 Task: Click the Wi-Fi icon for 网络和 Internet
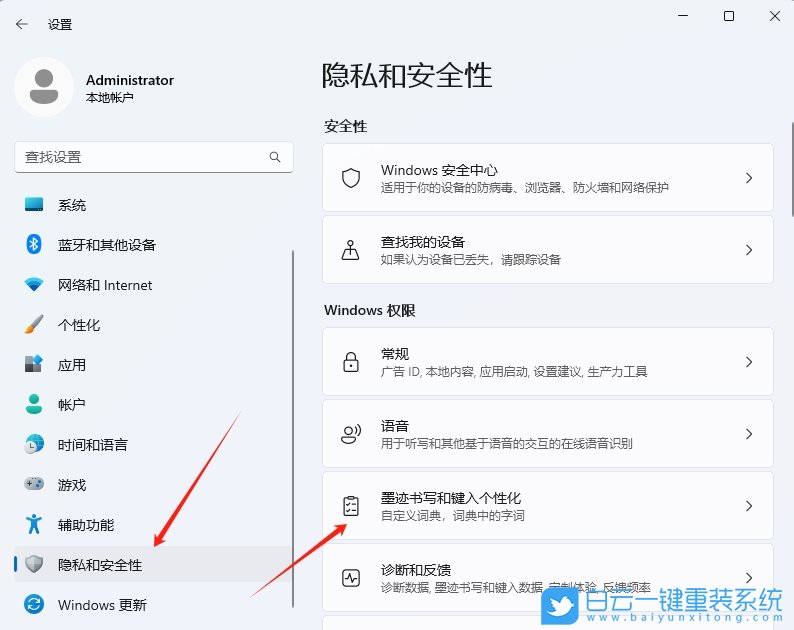pos(34,285)
